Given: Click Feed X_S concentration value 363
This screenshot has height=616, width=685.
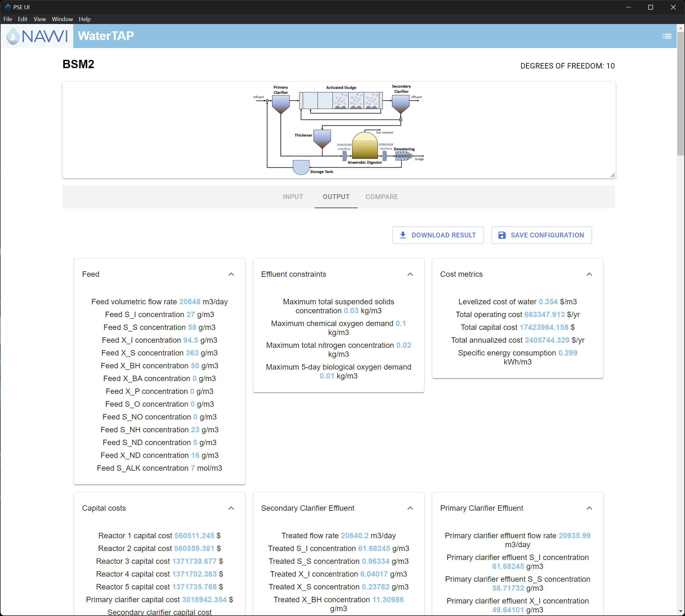Looking at the screenshot, I should (192, 353).
